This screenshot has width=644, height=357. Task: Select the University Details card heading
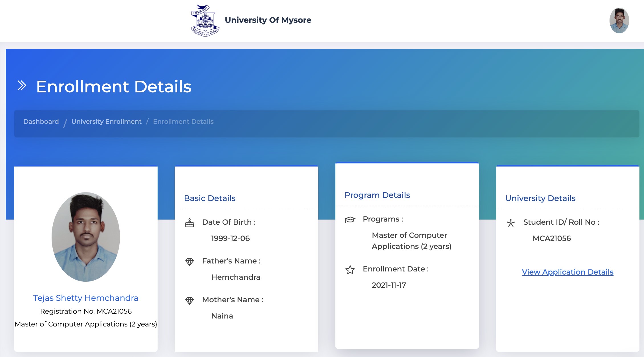(x=540, y=198)
